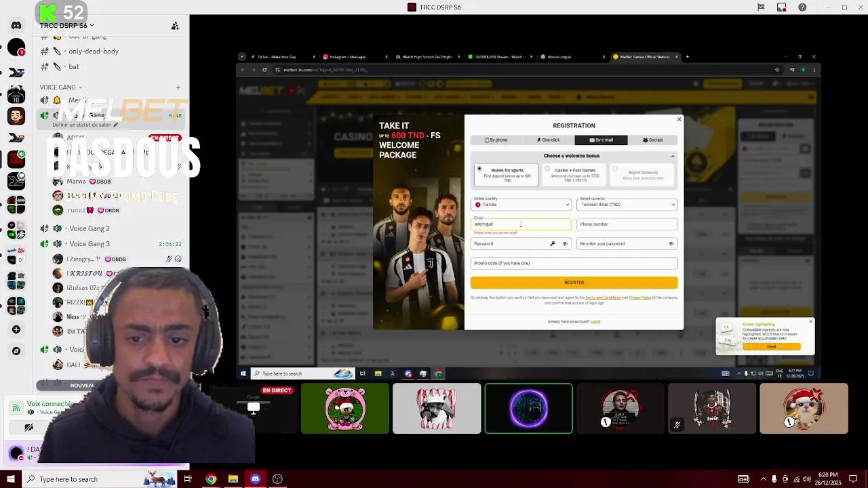Open Windows Start menu on the main taskbar
The height and width of the screenshot is (488, 868).
(x=11, y=479)
